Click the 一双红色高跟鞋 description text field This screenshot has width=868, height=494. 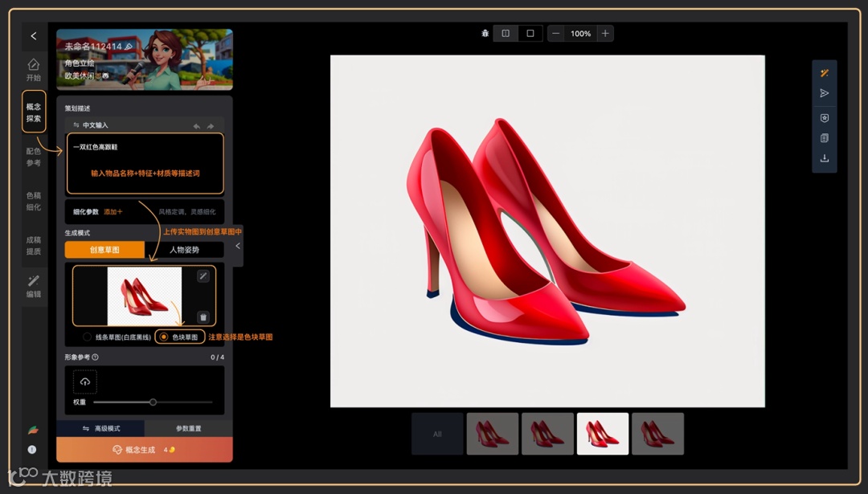[x=145, y=164]
